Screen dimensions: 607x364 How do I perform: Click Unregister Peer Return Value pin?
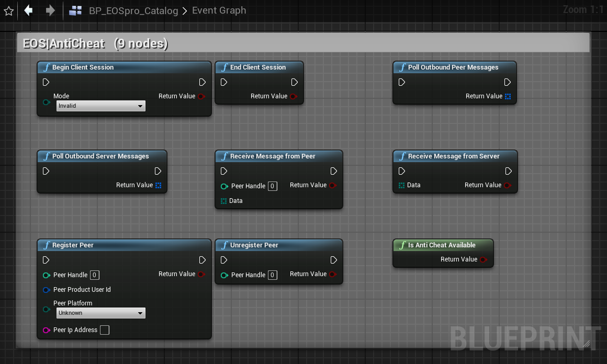(x=332, y=274)
